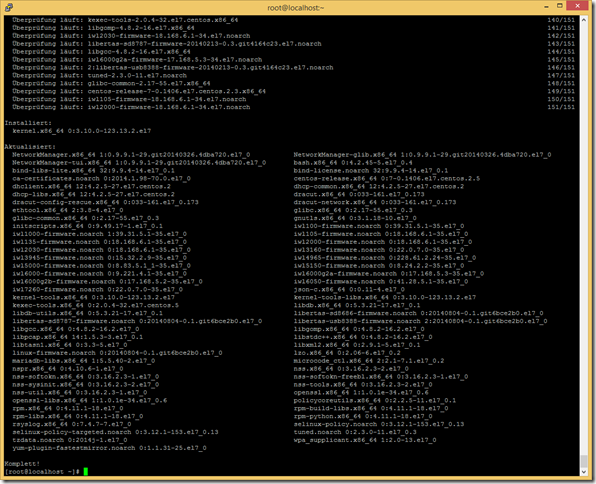Click the glibc-common.x86_64 updated entry
Screen dimensions: 596x484
tap(86, 218)
